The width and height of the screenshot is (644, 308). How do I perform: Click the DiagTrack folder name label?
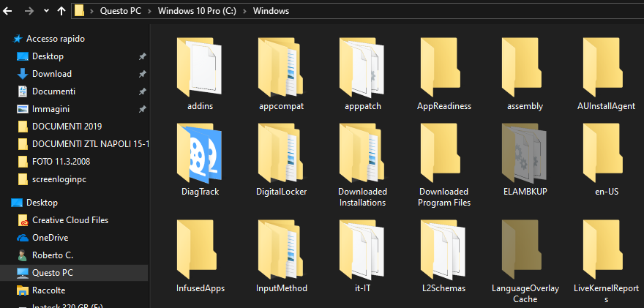coord(200,192)
